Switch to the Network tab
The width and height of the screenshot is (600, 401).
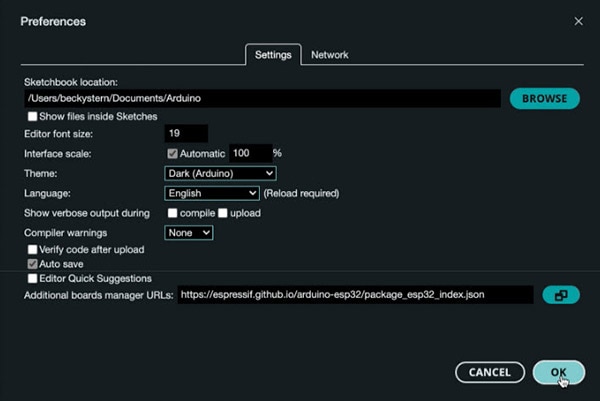(x=330, y=55)
